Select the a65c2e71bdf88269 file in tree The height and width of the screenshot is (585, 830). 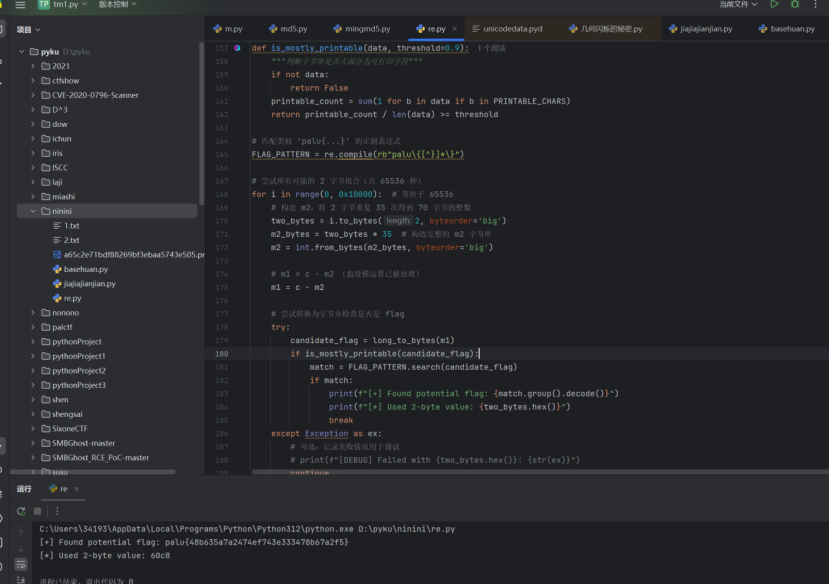[x=128, y=255]
